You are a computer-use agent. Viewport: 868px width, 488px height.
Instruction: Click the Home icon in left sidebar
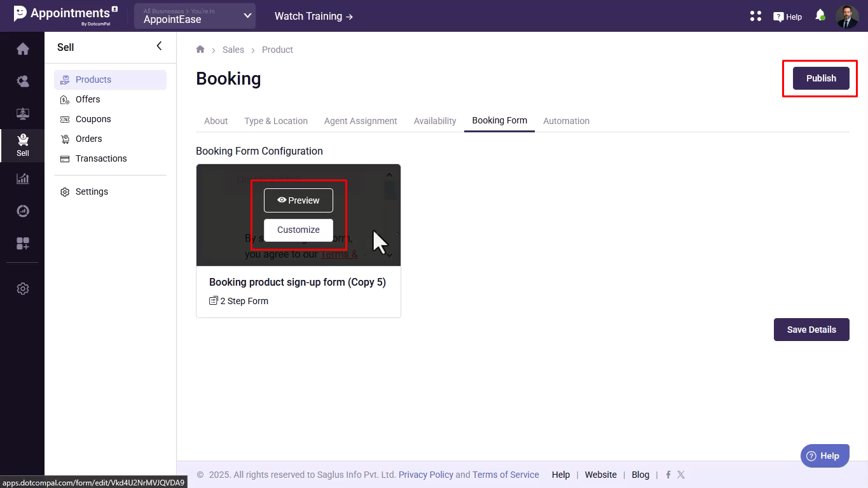23,49
